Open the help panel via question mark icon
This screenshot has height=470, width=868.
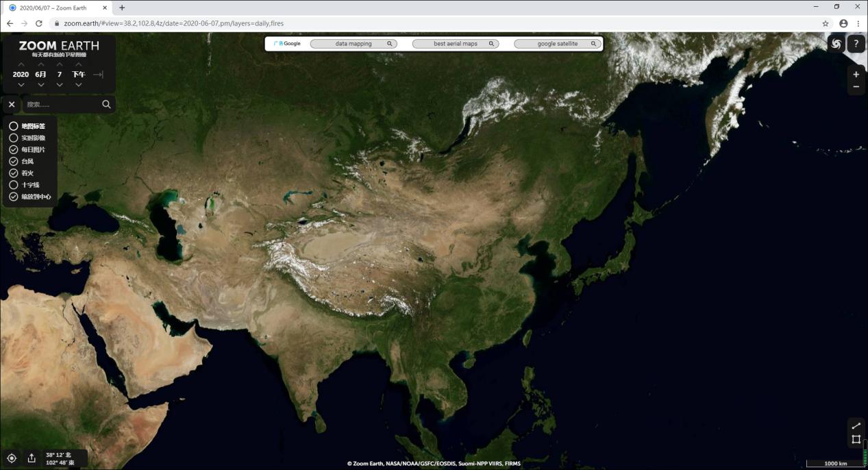point(856,44)
